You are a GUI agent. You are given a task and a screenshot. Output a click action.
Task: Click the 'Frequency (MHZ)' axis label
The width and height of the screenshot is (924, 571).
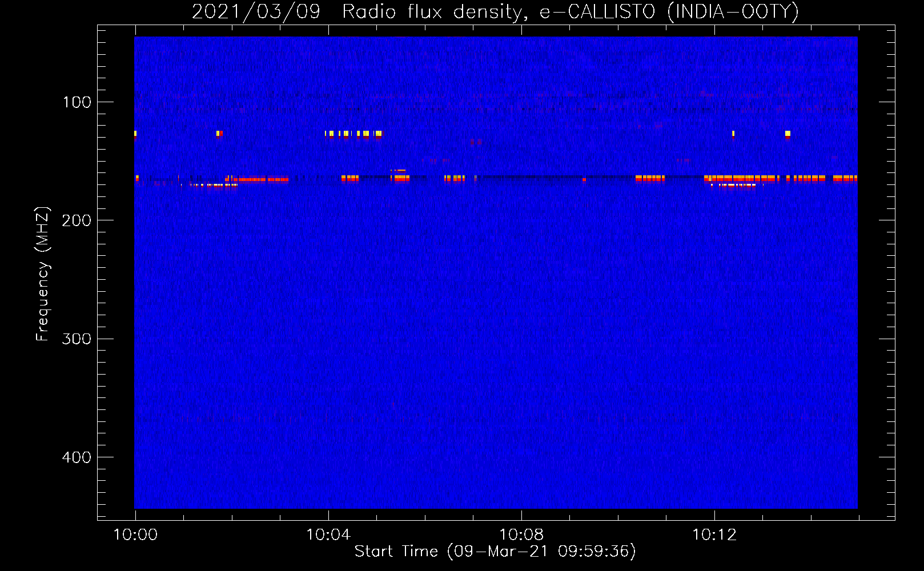click(x=43, y=274)
